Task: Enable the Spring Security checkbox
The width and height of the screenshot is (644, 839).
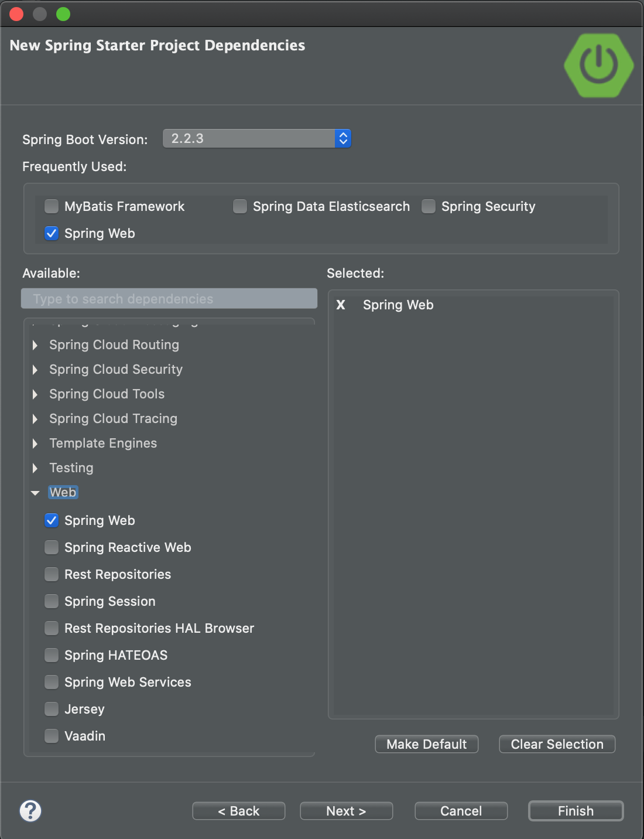Action: 429,206
